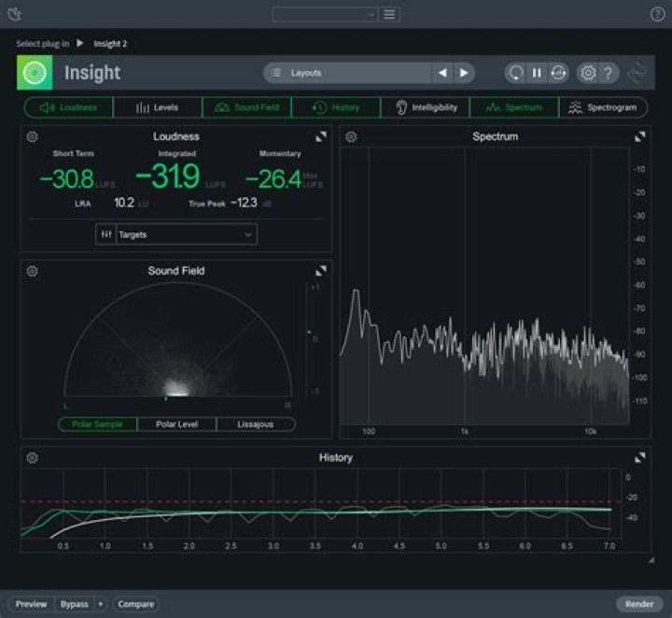Switch to next layout using right arrow

click(464, 73)
